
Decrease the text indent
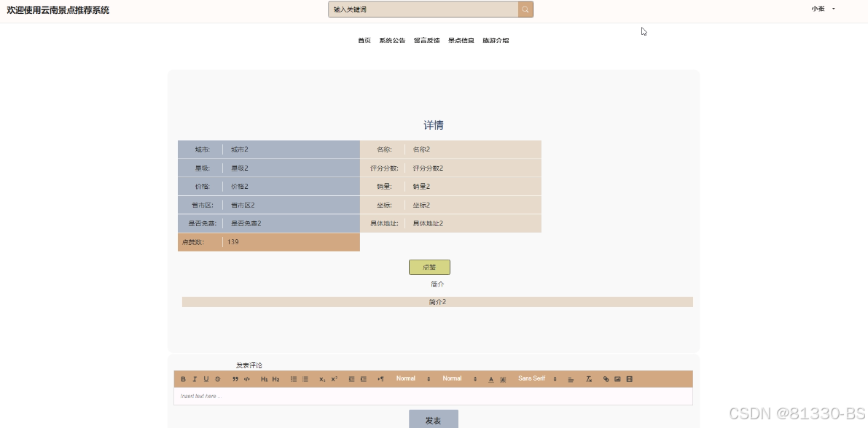351,379
